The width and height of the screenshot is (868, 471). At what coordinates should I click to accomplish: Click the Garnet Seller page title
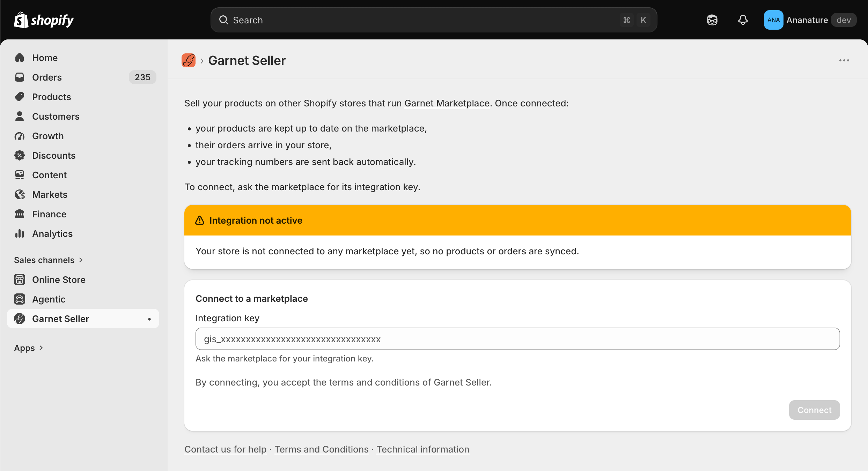(x=247, y=60)
